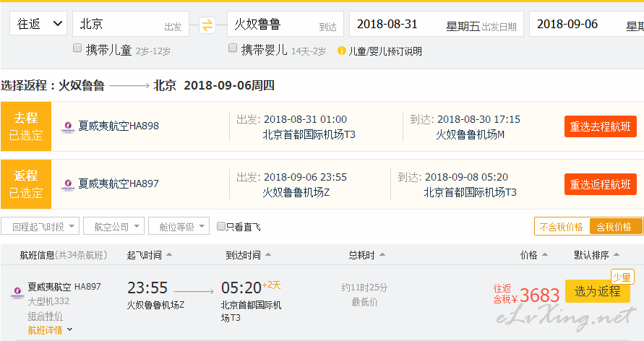Open the 回程起飞时段 filter dropdown
The height and width of the screenshot is (341, 644).
click(40, 226)
